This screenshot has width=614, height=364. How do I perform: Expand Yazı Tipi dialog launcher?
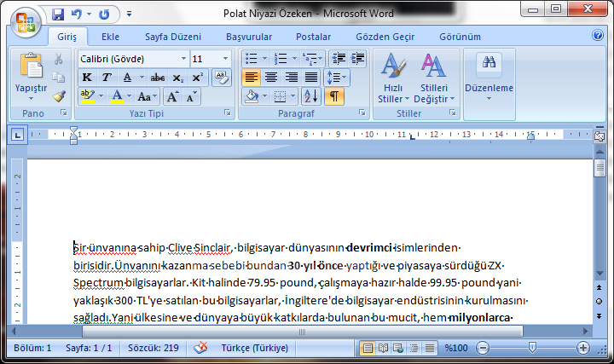[227, 113]
